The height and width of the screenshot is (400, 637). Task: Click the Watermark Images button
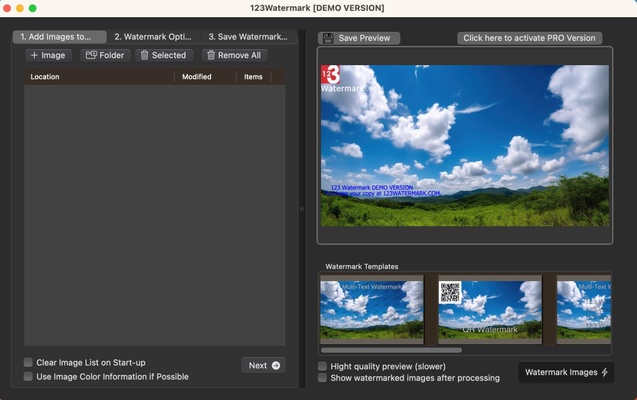pos(566,372)
